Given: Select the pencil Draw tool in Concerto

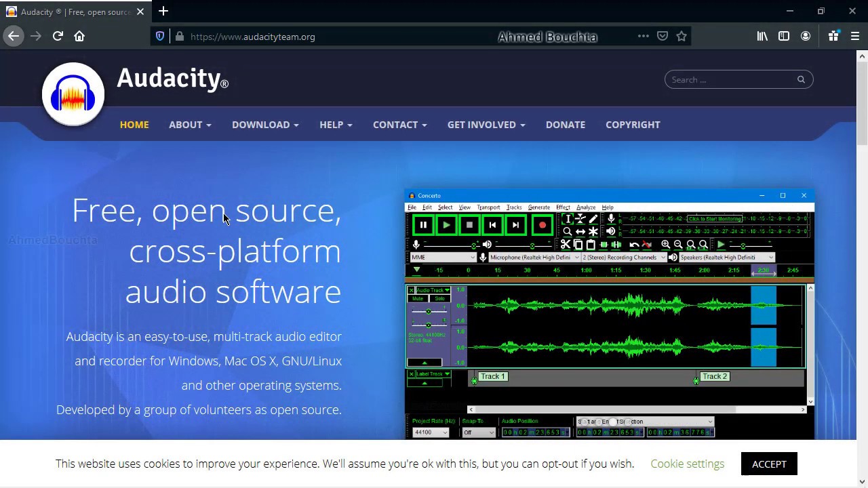Looking at the screenshot, I should pos(593,219).
